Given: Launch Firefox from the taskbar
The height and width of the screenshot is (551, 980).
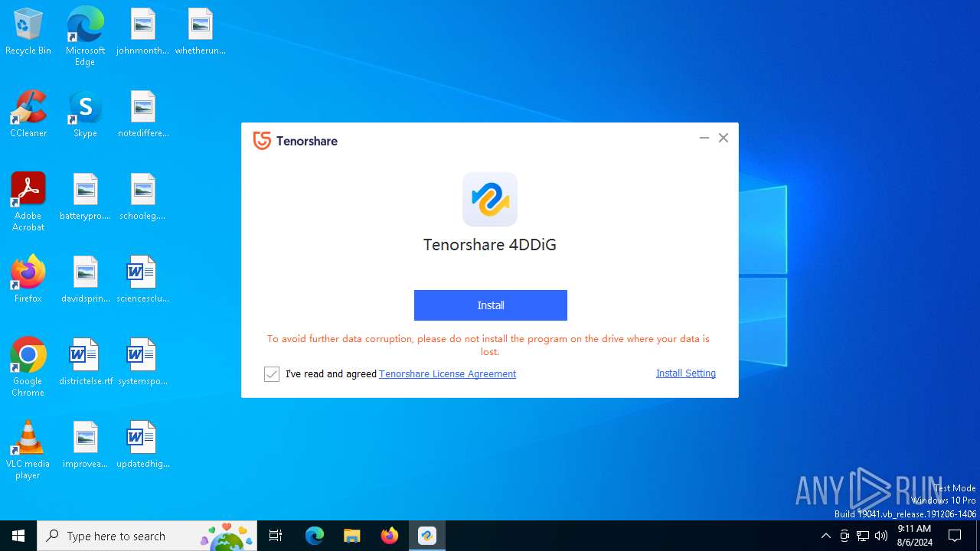Looking at the screenshot, I should [x=390, y=536].
